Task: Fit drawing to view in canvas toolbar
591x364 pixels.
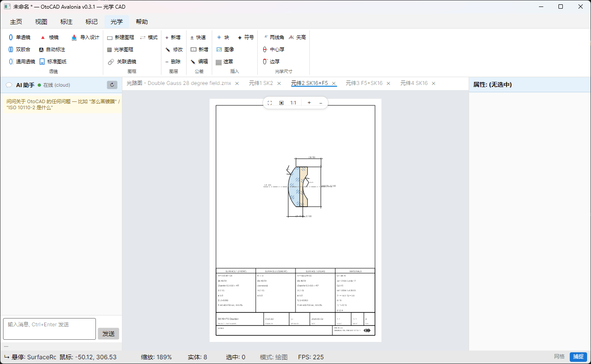Action: (269, 103)
